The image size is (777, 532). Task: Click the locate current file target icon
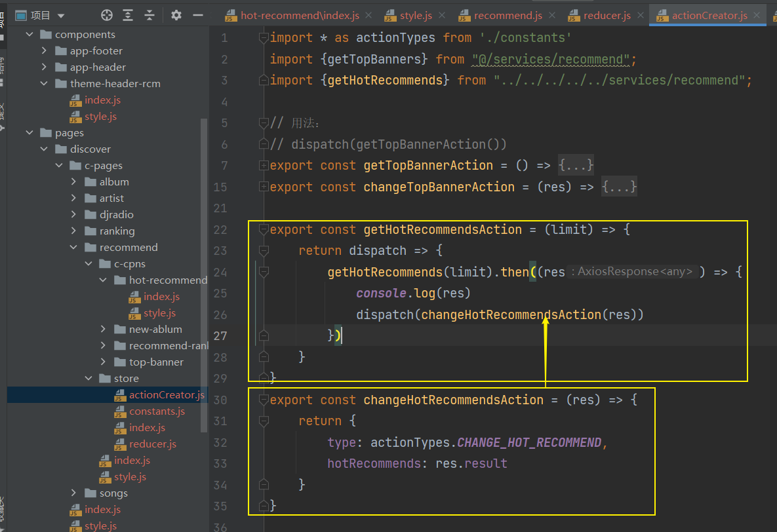106,15
